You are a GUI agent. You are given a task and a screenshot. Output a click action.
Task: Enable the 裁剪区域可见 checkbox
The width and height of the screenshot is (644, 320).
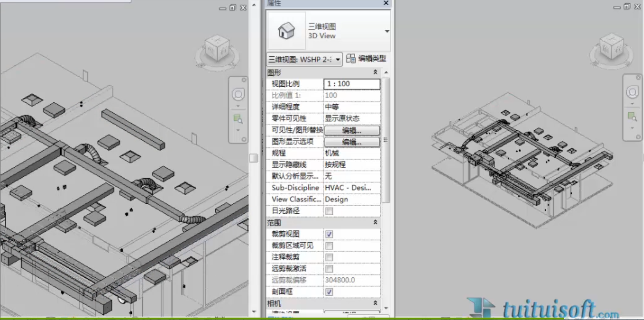click(329, 246)
